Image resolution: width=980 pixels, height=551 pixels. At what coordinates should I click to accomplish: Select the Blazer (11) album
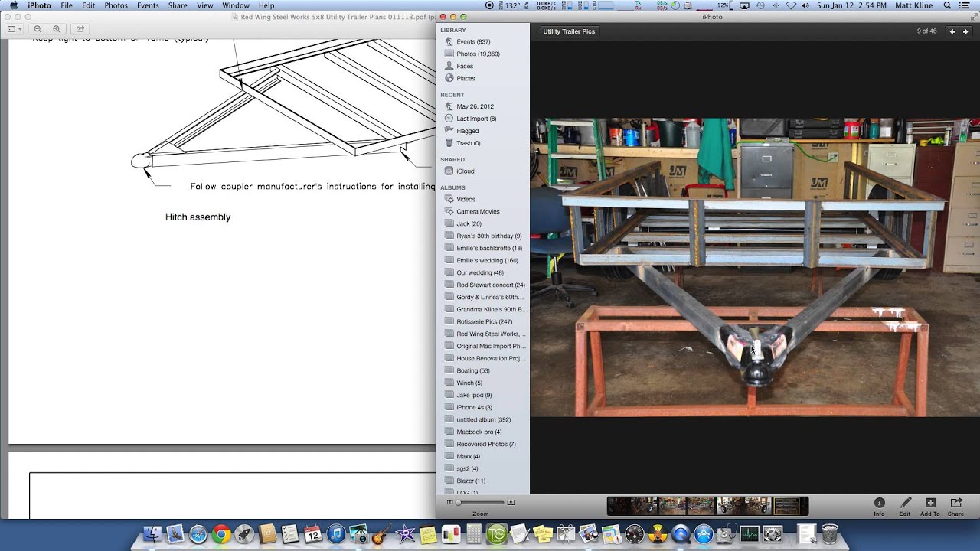tap(470, 481)
